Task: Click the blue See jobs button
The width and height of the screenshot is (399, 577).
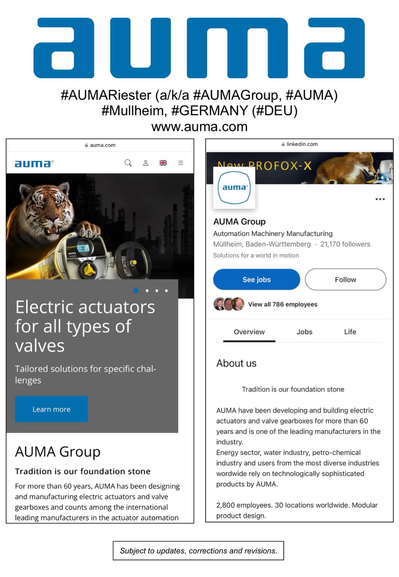Action: 257,280
